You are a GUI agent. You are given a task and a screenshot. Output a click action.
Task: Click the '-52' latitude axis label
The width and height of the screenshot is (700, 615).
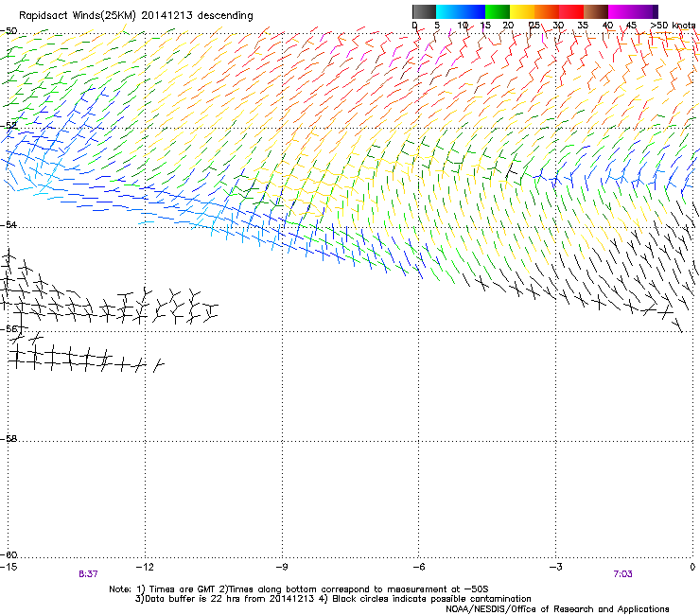9,126
